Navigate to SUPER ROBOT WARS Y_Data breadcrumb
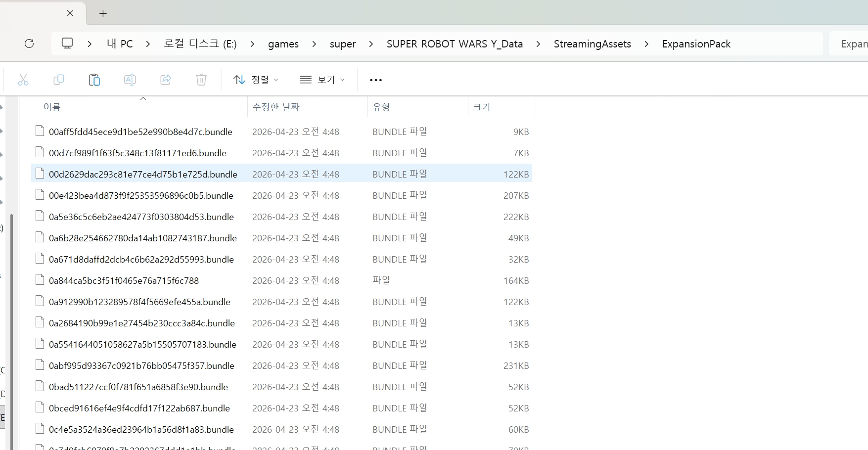This screenshot has height=450, width=868. click(455, 44)
